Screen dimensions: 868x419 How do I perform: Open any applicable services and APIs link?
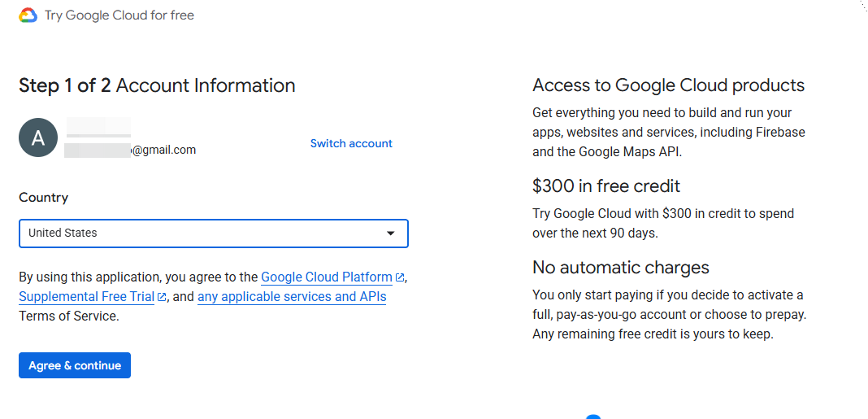[x=292, y=296]
